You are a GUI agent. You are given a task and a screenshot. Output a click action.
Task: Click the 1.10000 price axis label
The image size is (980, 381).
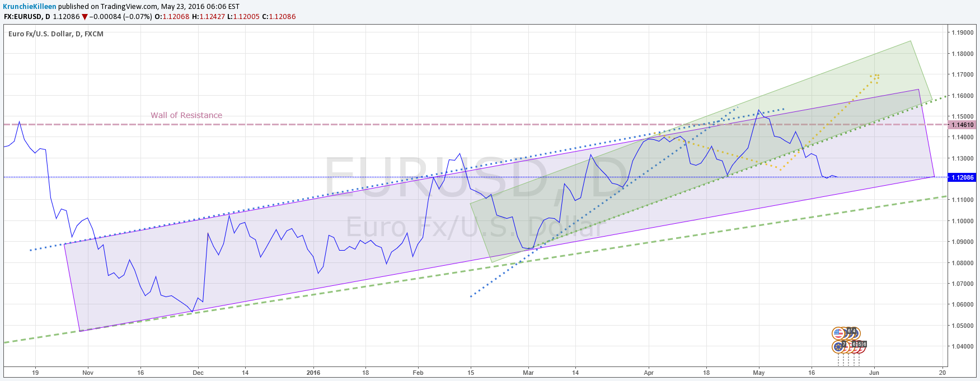[x=963, y=221]
